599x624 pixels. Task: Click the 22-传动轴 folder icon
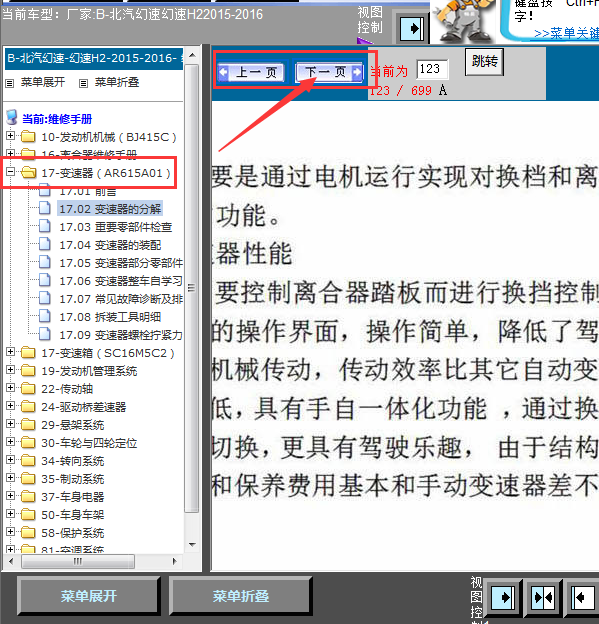point(28,388)
